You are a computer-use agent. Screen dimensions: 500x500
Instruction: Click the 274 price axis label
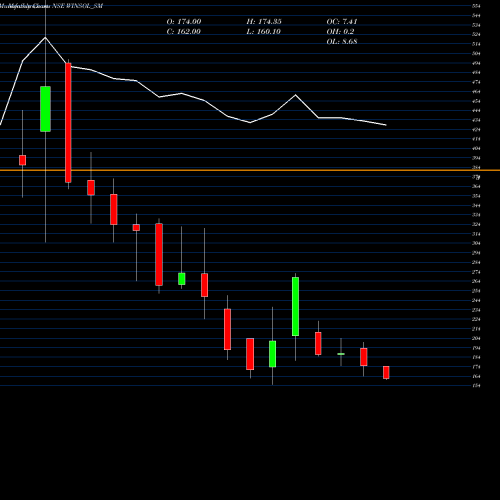coord(476,272)
